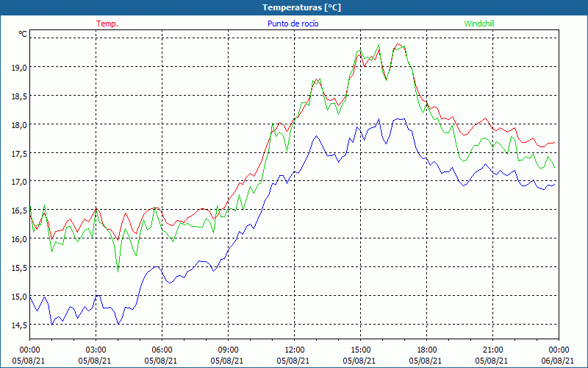This screenshot has width=588, height=368.
Task: Click the 18,0 y-axis value
Action: 19,124
